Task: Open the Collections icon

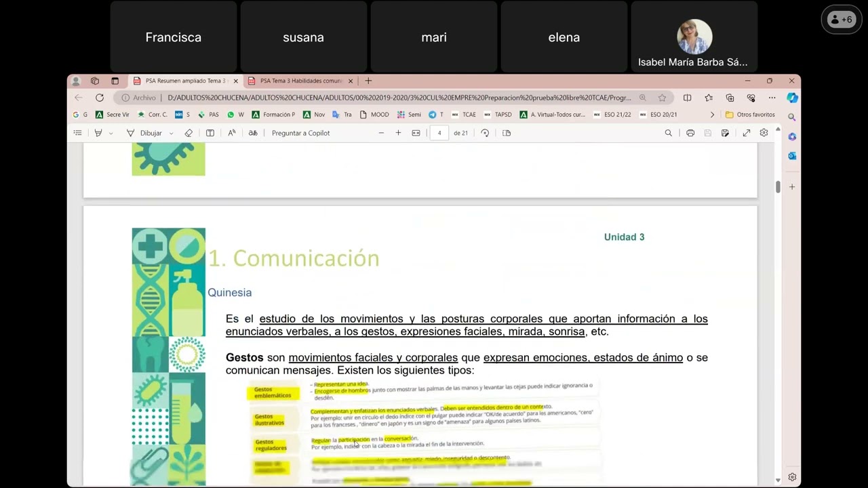Action: (730, 98)
